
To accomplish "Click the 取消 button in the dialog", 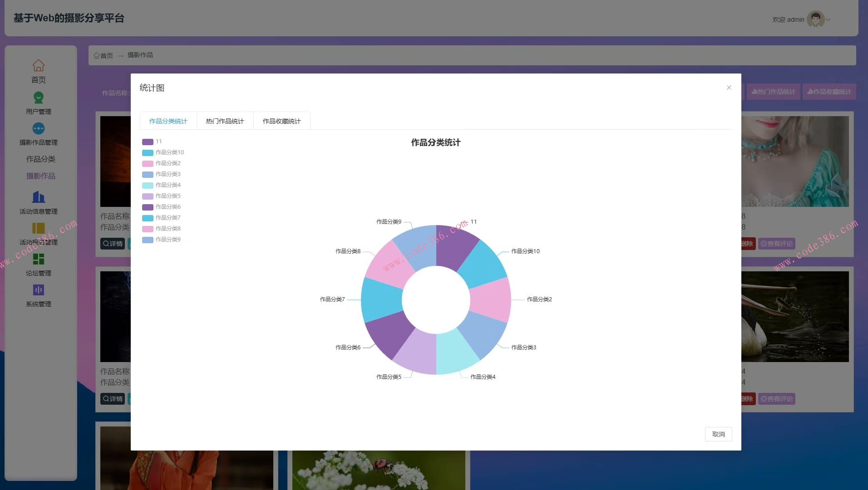I will coord(718,434).
